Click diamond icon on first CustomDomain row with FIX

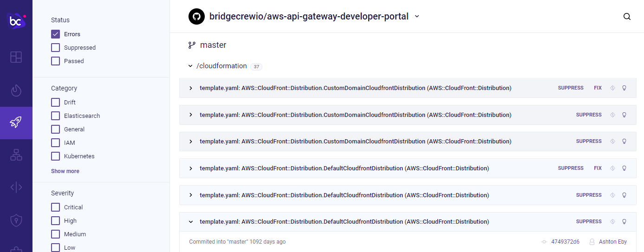pos(612,88)
